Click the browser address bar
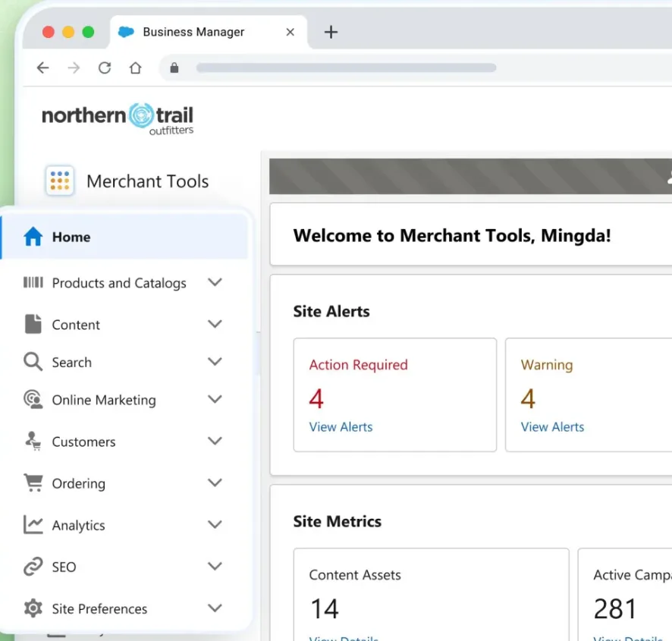 346,68
